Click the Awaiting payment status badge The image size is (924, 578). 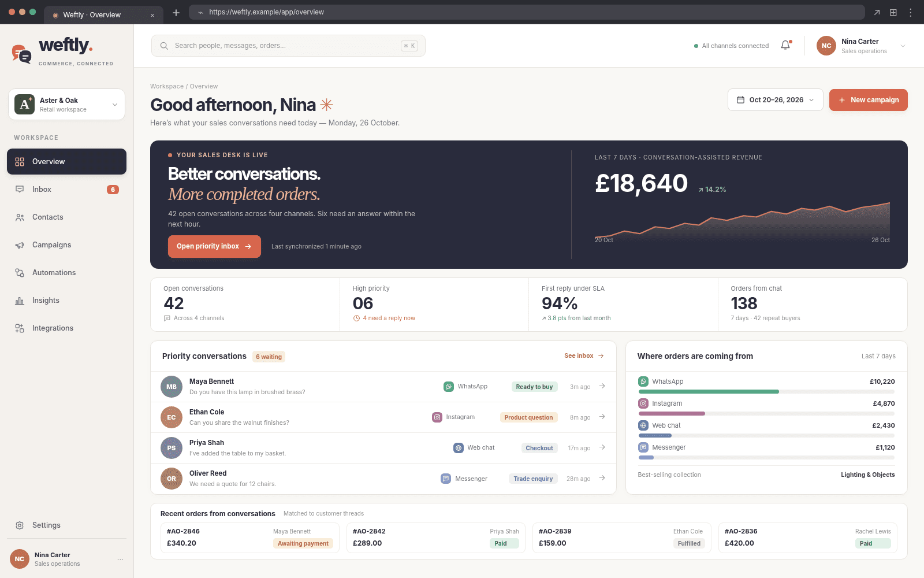click(303, 543)
